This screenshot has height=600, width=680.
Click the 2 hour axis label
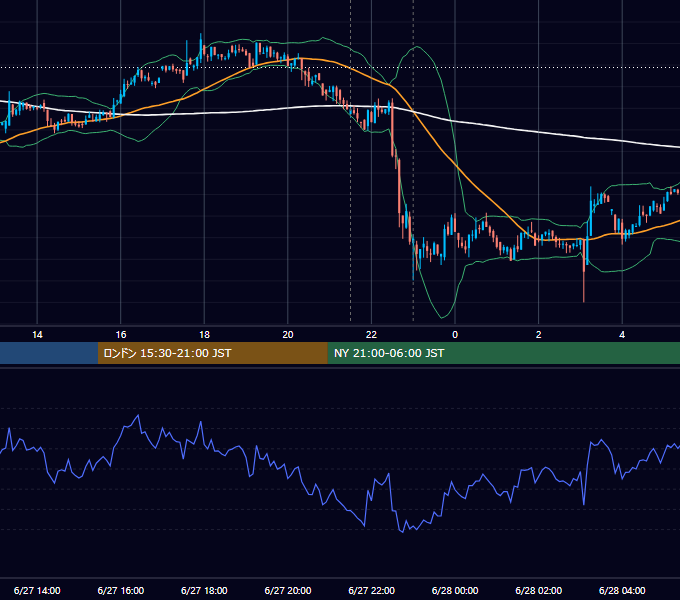click(539, 335)
